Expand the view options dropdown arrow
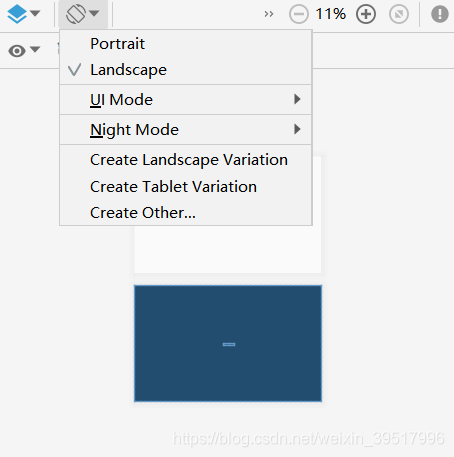This screenshot has width=454, height=457. [35, 50]
